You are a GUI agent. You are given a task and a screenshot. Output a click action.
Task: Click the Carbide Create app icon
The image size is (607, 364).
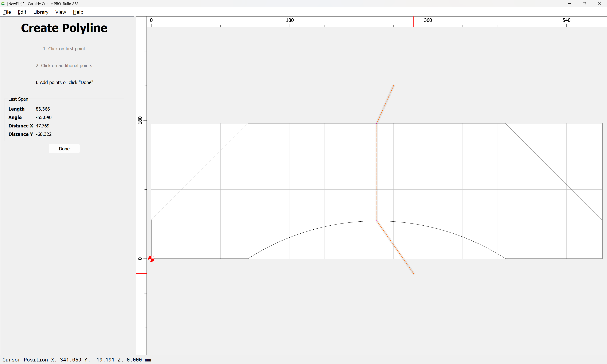pyautogui.click(x=3, y=3)
